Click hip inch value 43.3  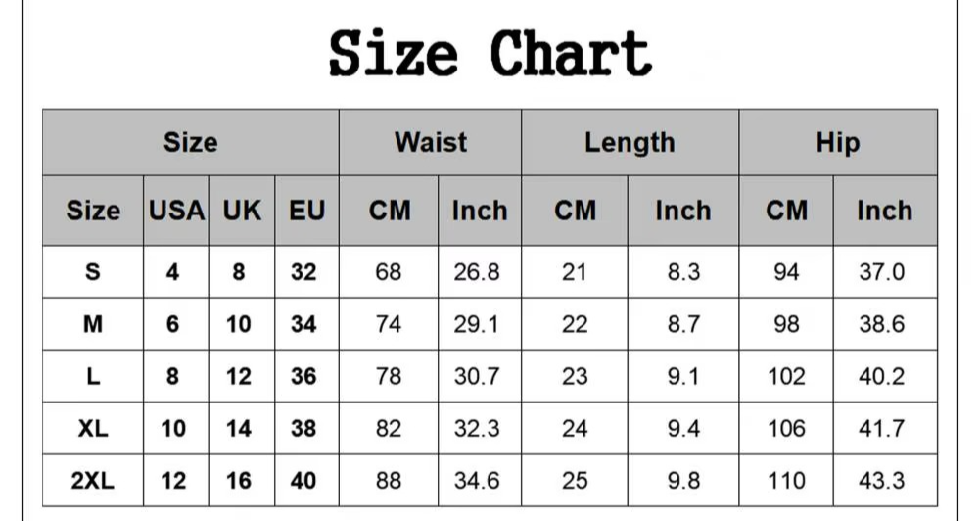tap(882, 480)
